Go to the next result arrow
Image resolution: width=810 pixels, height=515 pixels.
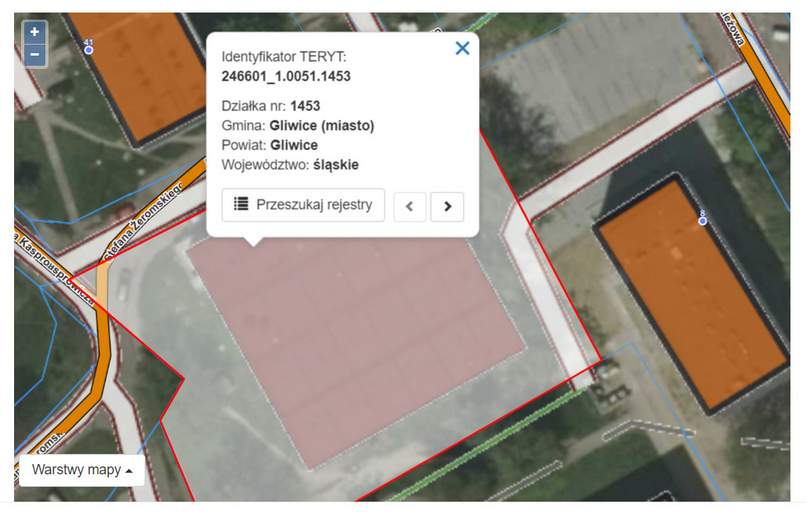tap(447, 207)
